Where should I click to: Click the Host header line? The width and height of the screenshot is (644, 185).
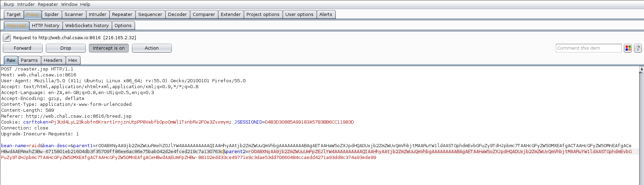pyautogui.click(x=39, y=75)
